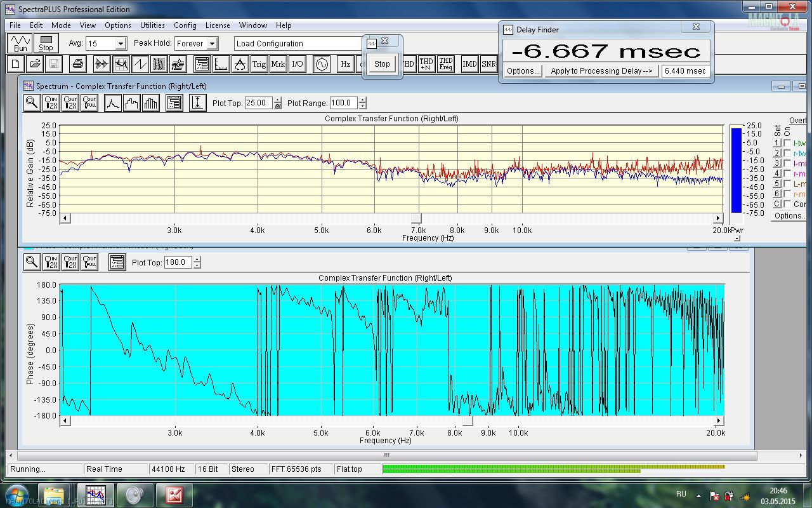The width and height of the screenshot is (812, 508).
Task: Turn on overlay 3 checkbox
Action: [x=787, y=164]
